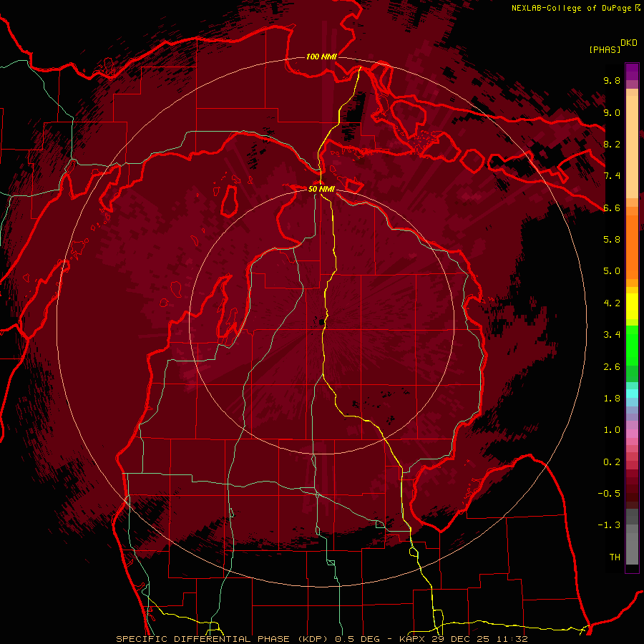This screenshot has height=644, width=644.
Task: Click the 1.0 value on the color scale
Action: click(612, 430)
